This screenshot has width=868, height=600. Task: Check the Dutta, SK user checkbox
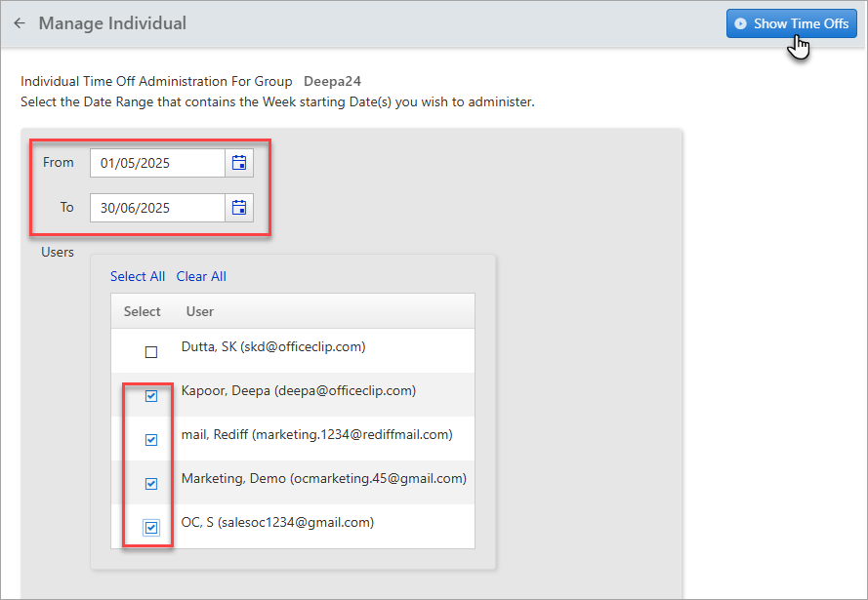151,351
